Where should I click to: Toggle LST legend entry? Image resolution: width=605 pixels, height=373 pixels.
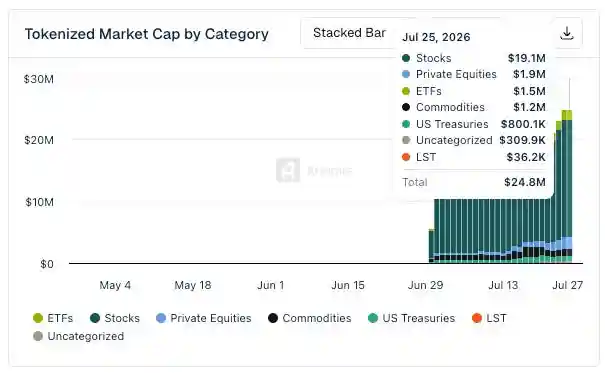pos(489,318)
